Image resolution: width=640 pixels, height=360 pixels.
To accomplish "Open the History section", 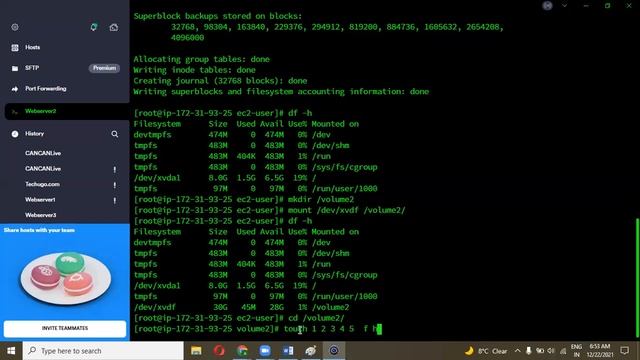I will coord(34,133).
